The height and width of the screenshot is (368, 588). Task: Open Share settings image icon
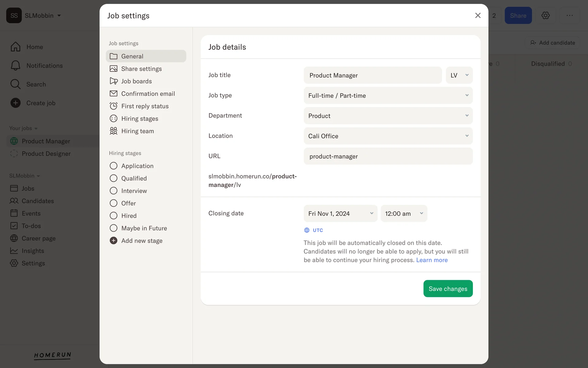tap(113, 69)
